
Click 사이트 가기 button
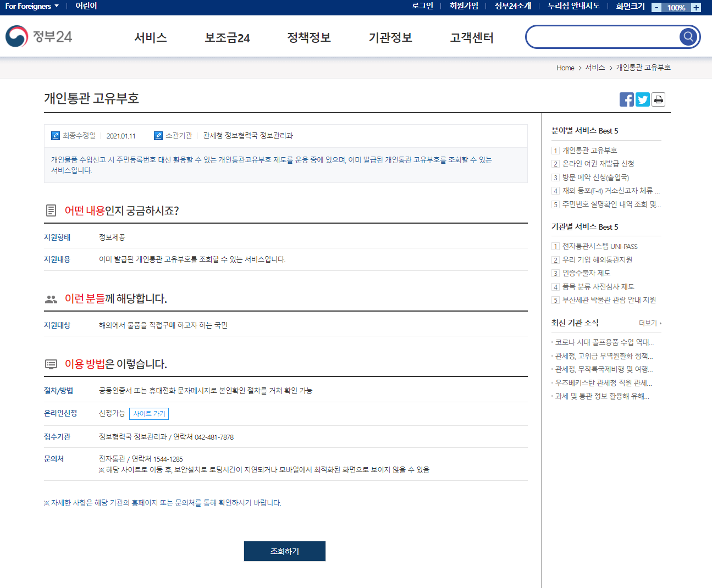(149, 414)
